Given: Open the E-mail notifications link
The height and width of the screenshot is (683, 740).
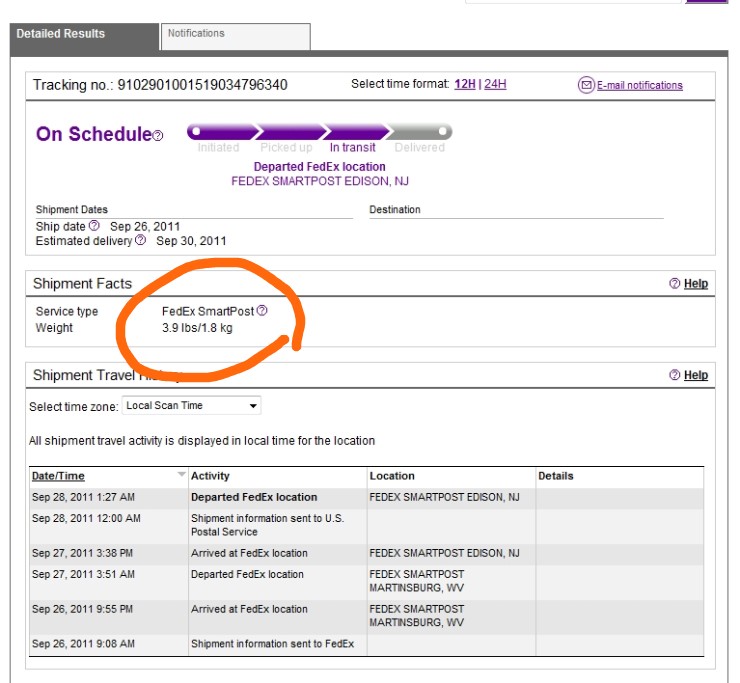Looking at the screenshot, I should pyautogui.click(x=639, y=85).
